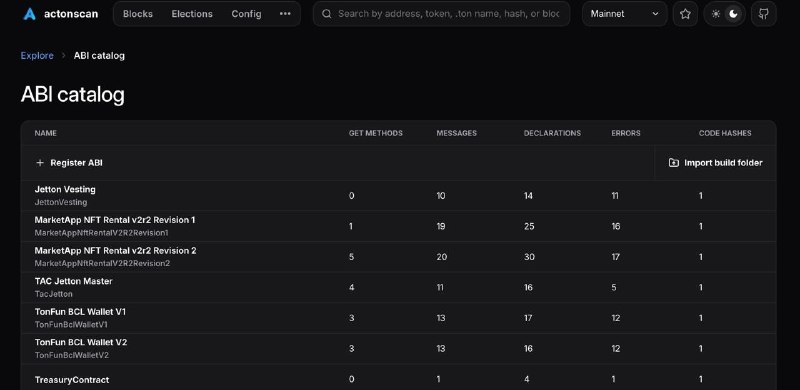Select the TonFun BCL Wallet V2 row
Viewport: 800px width, 390px height.
point(398,349)
